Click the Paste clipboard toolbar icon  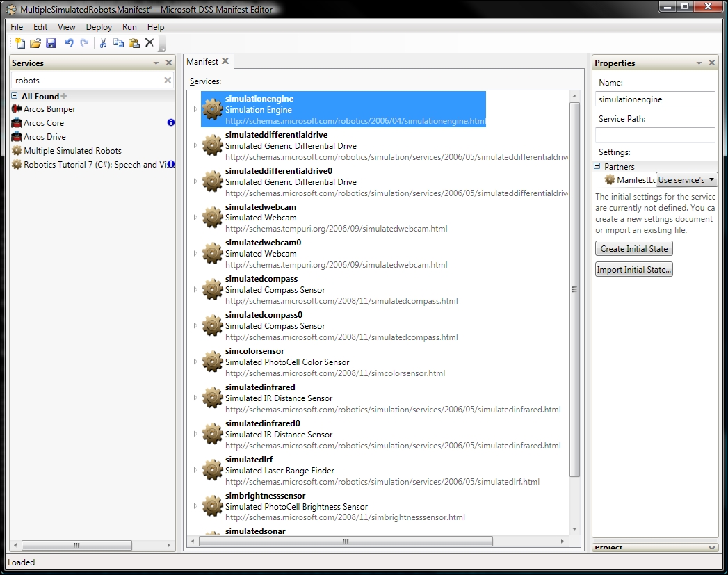(x=134, y=43)
